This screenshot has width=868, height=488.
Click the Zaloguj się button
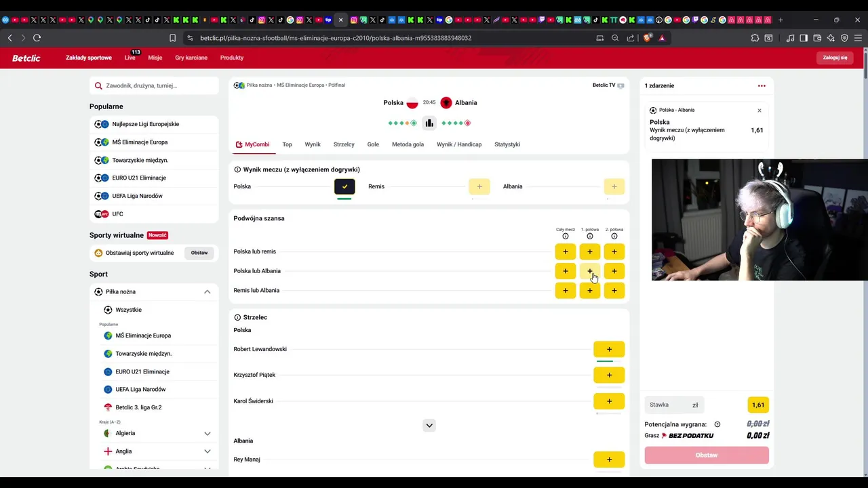pyautogui.click(x=835, y=58)
